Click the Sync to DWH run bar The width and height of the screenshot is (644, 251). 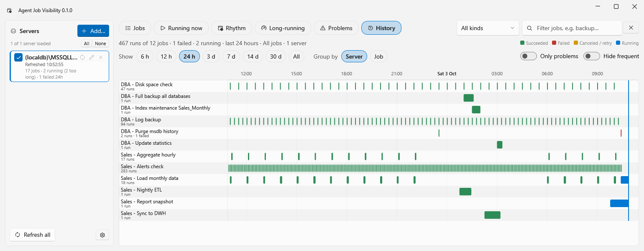(x=492, y=215)
